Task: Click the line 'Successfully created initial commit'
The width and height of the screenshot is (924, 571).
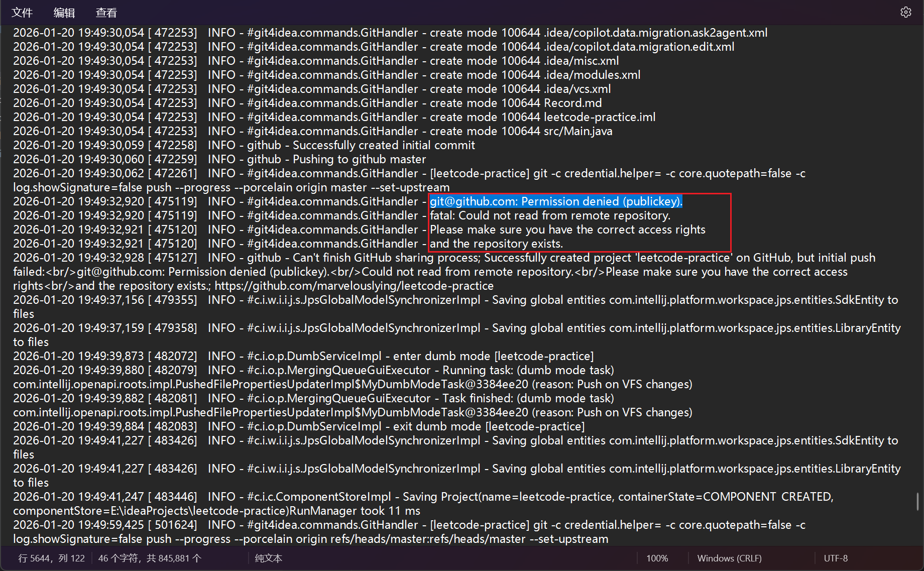Action: [384, 145]
